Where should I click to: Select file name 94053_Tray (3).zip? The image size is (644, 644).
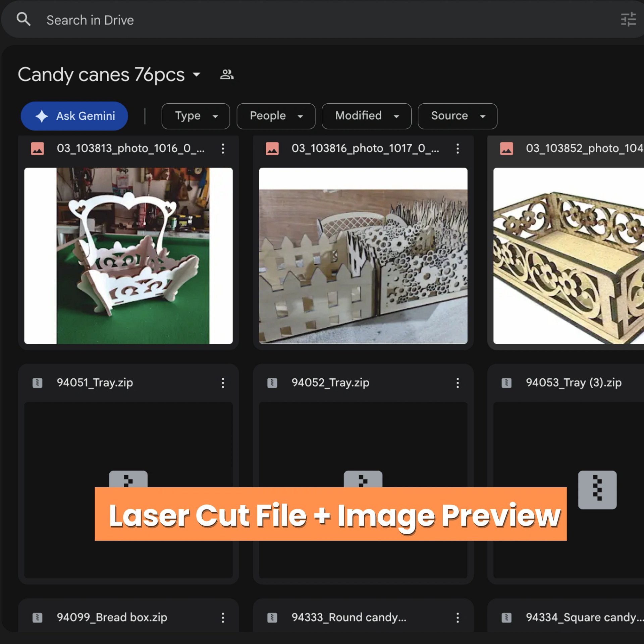coord(574,383)
